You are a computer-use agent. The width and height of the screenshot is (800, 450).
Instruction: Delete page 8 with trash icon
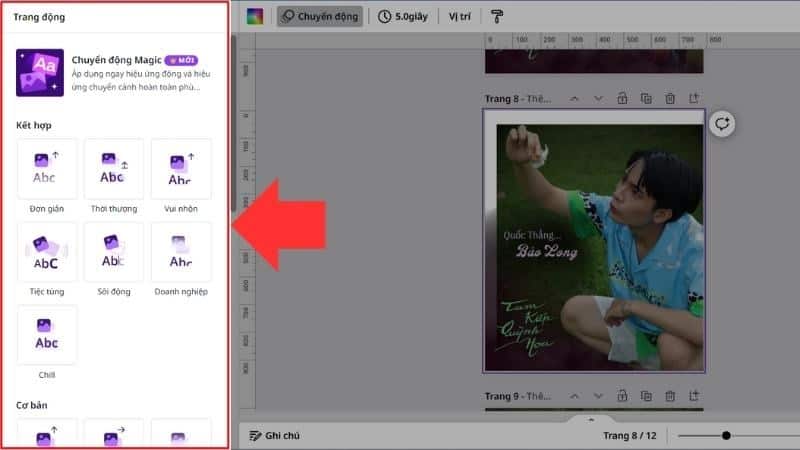click(x=670, y=98)
